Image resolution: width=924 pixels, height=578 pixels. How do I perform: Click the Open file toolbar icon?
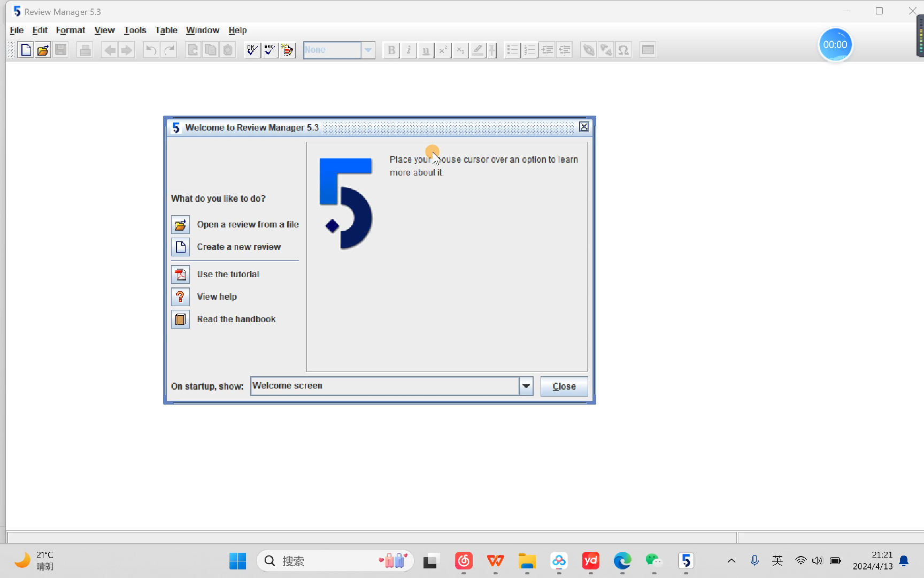point(43,50)
